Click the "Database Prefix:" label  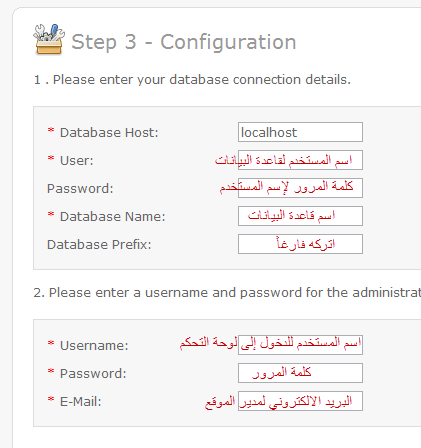point(99,245)
